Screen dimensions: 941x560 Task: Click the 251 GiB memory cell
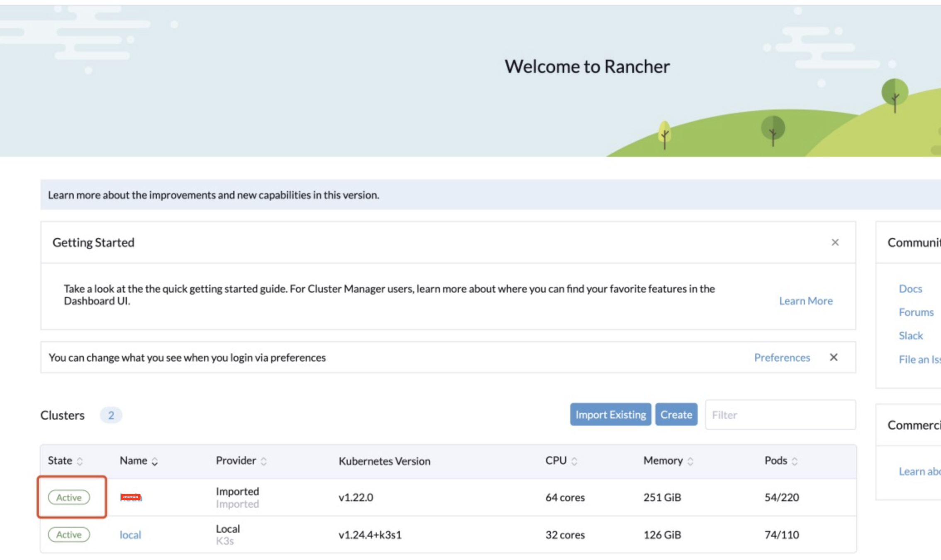click(662, 497)
